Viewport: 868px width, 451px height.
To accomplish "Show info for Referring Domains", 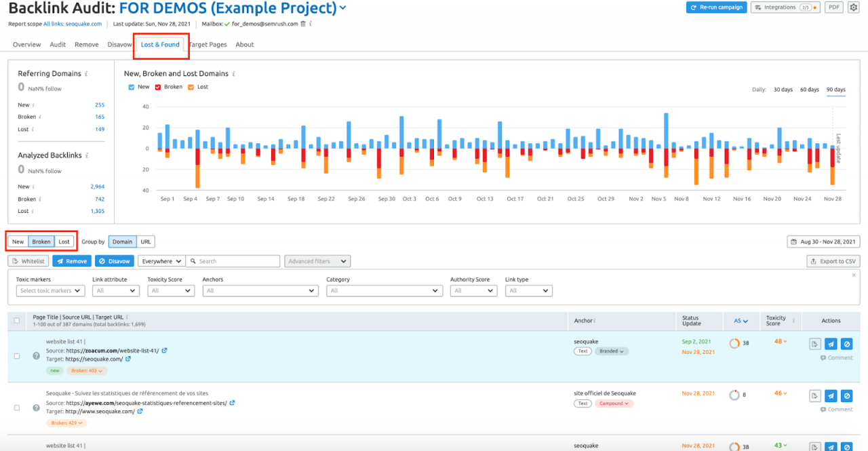I will (86, 73).
